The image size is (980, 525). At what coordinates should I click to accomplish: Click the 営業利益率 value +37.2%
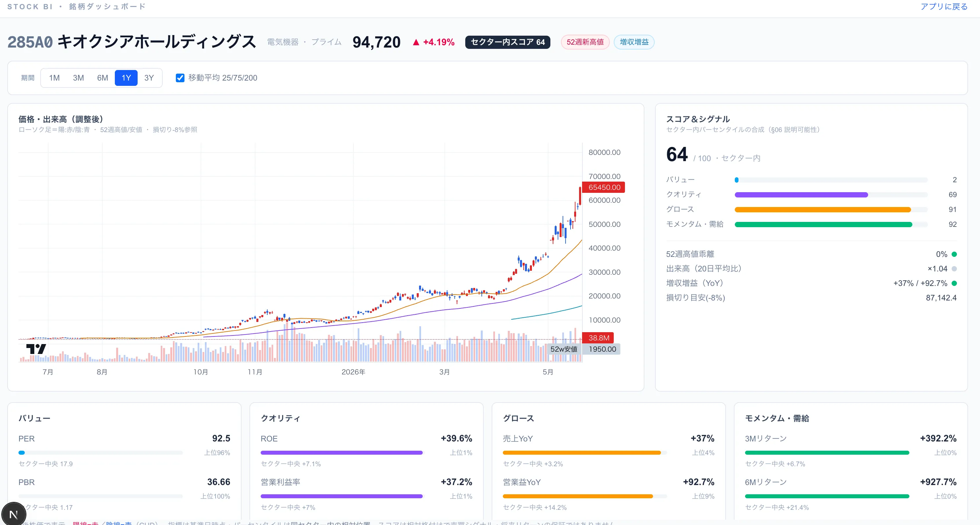coord(456,482)
